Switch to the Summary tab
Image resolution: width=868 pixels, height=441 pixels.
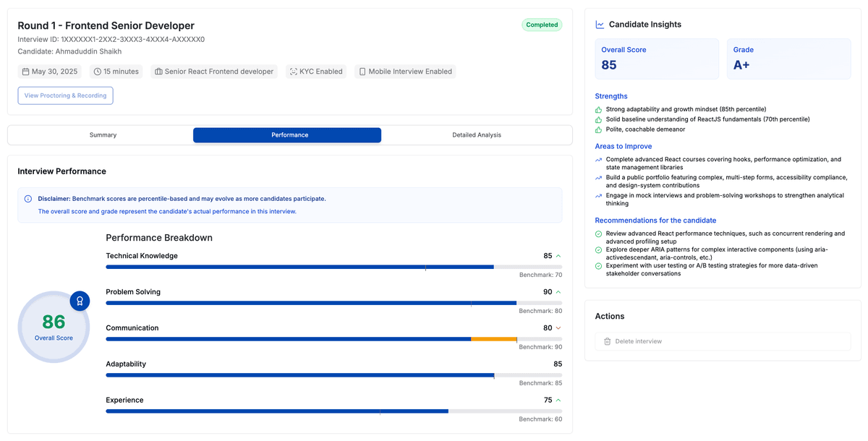tap(103, 134)
